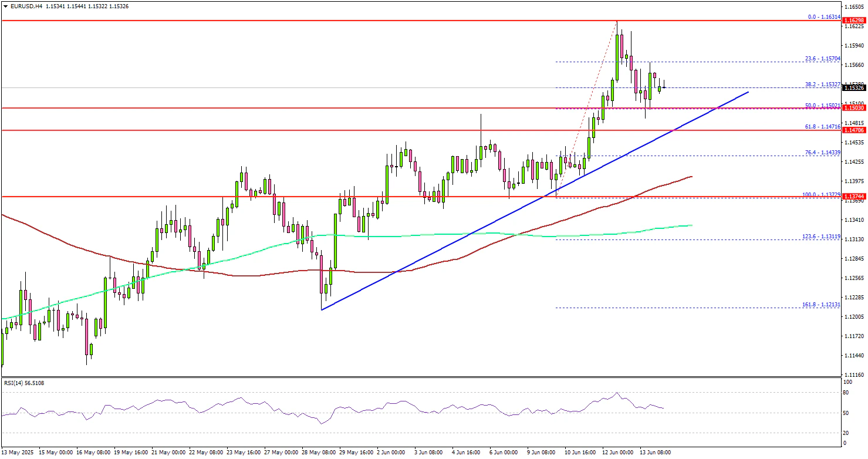Click the 61.8 Fibonacci level label
Viewport: 868px width, 459px height.
[822, 127]
